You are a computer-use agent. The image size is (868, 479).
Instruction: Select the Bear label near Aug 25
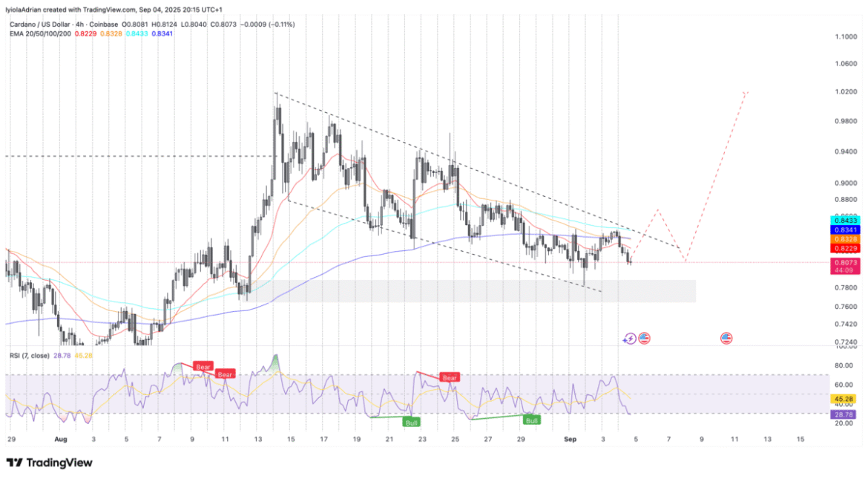[x=450, y=377]
